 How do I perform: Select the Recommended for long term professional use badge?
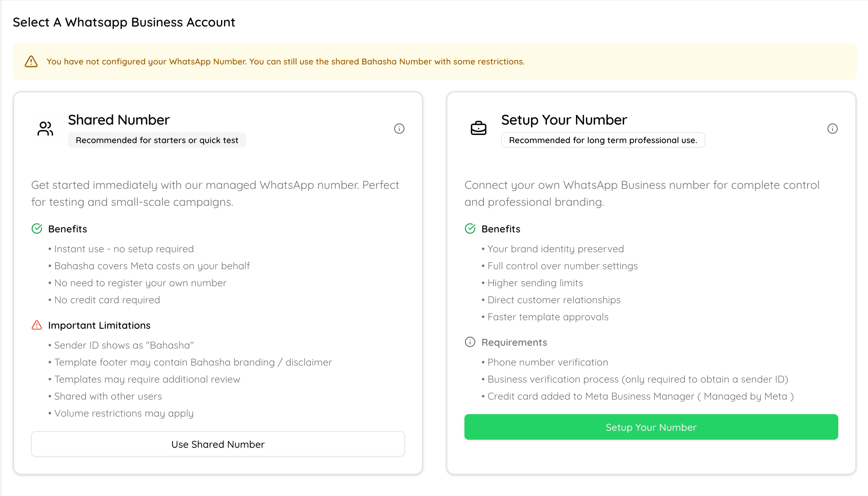(x=603, y=140)
